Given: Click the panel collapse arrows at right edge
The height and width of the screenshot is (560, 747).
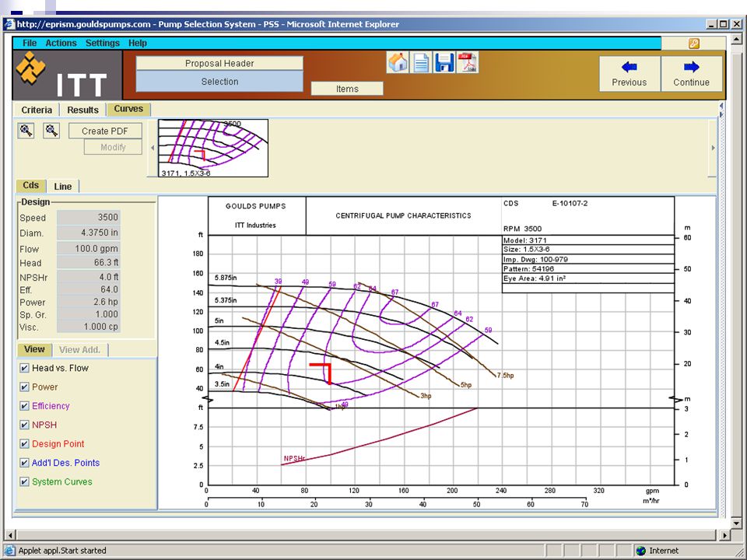Looking at the screenshot, I should [x=721, y=110].
